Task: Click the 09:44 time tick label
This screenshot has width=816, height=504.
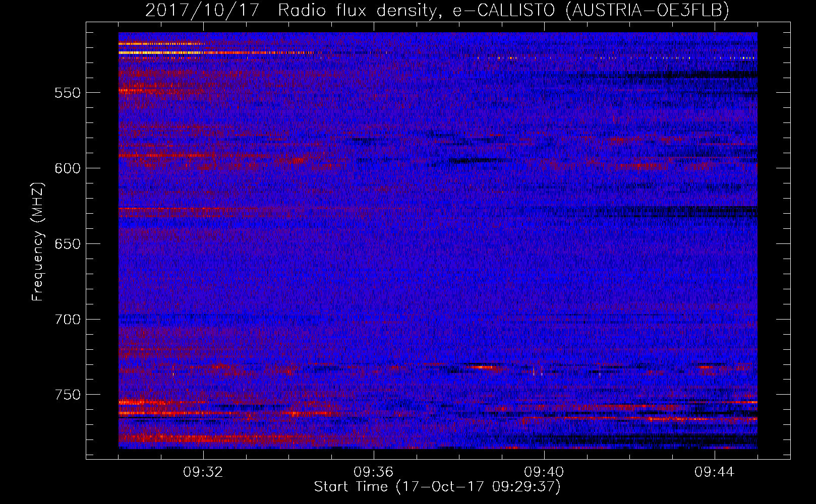Action: [714, 472]
